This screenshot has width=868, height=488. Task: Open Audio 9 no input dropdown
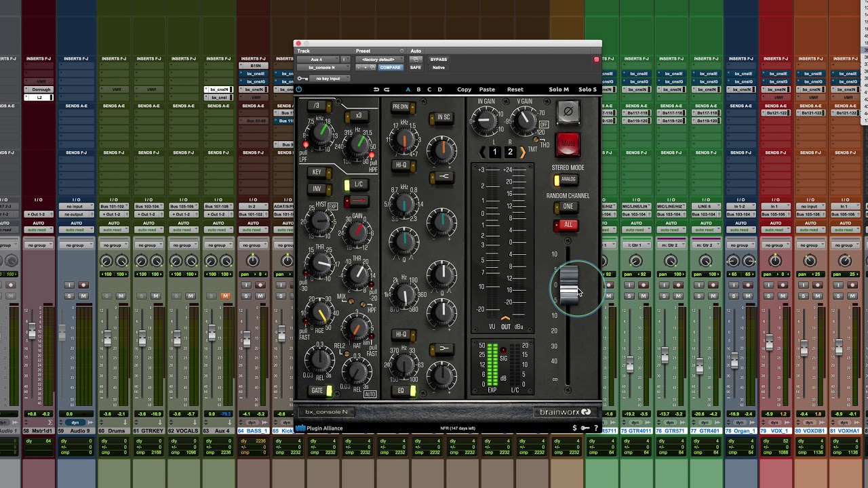(76, 206)
